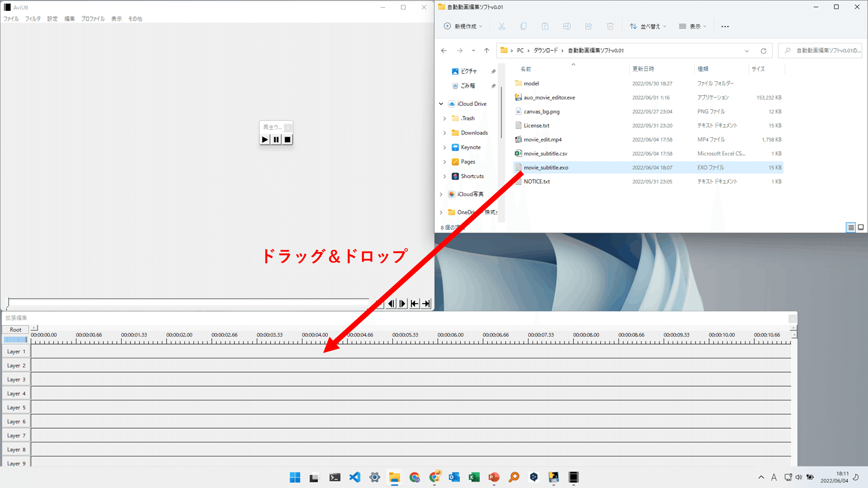Toggle Layer 9 visibility button
The height and width of the screenshot is (488, 868).
pos(16,462)
